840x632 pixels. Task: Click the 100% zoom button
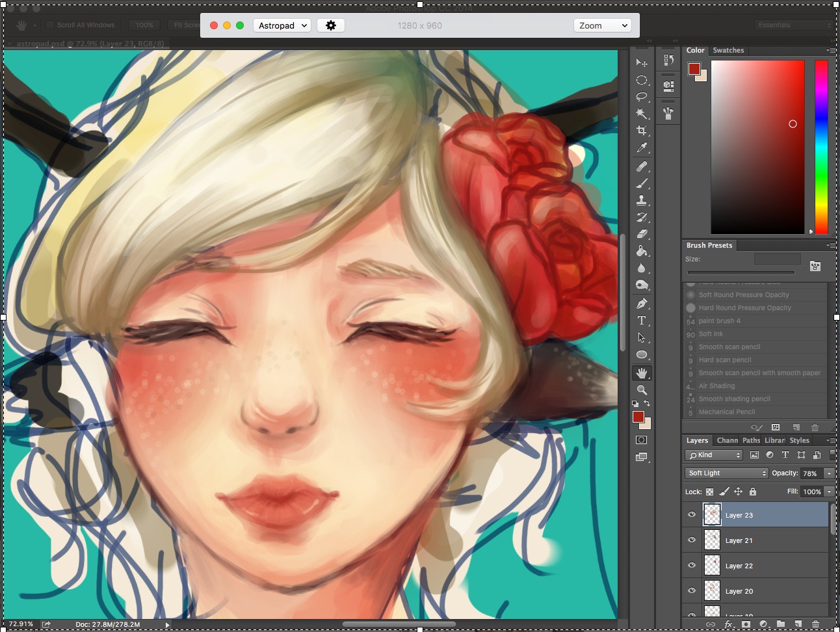(x=144, y=25)
